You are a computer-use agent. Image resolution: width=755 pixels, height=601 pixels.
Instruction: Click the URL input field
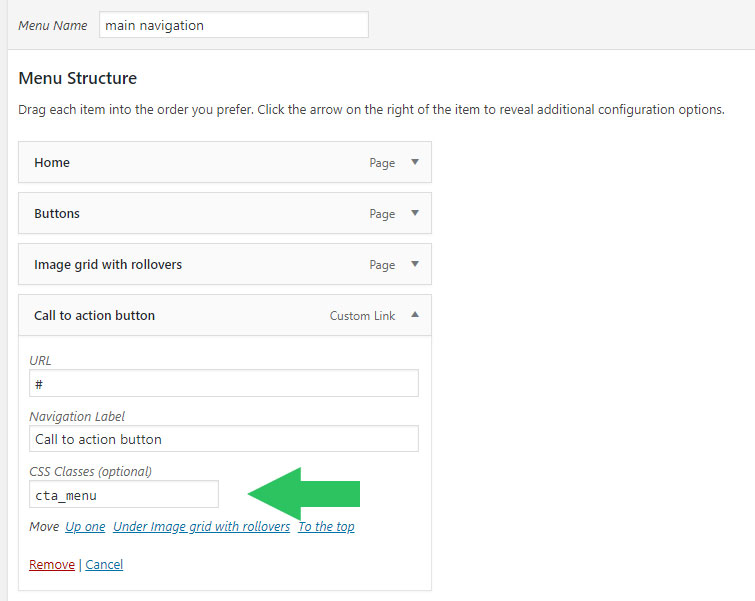coord(224,383)
